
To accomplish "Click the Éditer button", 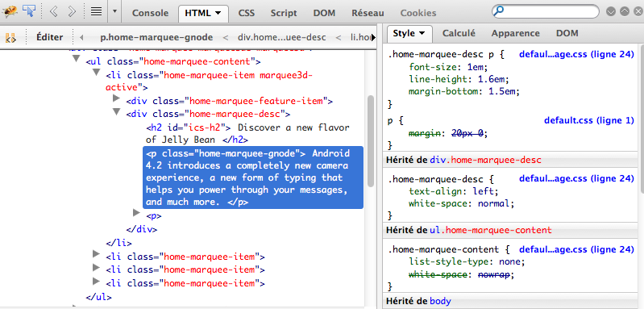I will [49, 37].
